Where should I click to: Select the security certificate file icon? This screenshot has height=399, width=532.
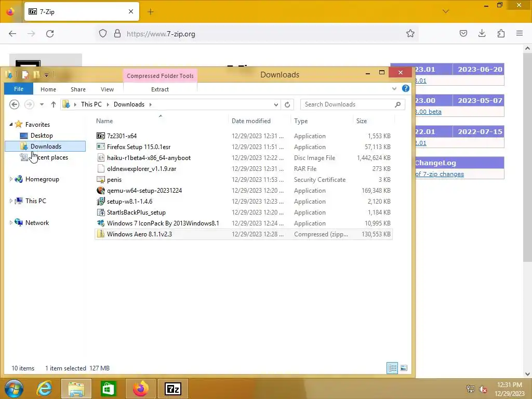[x=100, y=179]
